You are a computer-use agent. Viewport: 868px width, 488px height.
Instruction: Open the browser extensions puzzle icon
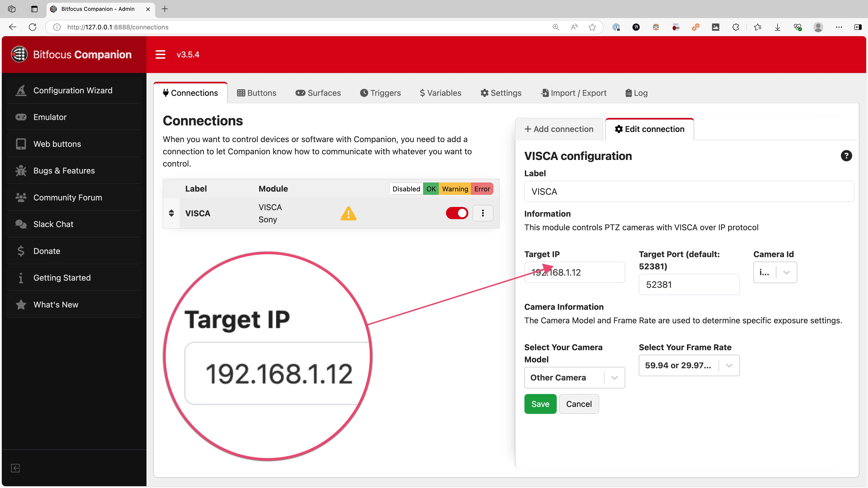click(736, 27)
